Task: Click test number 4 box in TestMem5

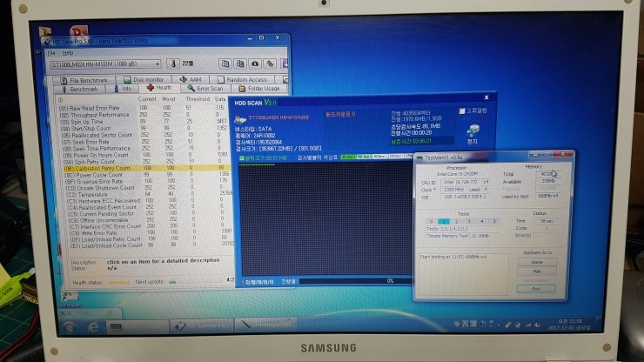Action: [x=482, y=221]
